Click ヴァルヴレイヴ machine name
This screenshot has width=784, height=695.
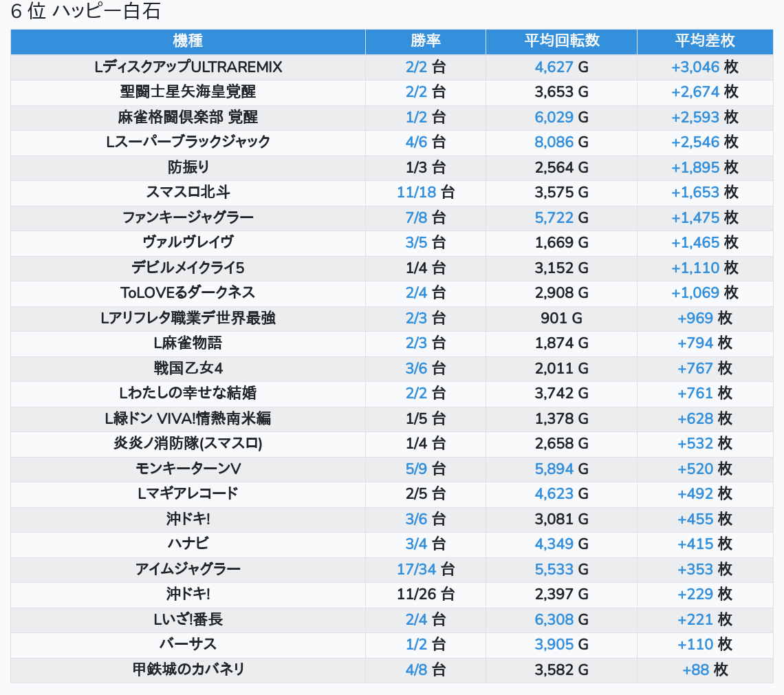click(188, 243)
